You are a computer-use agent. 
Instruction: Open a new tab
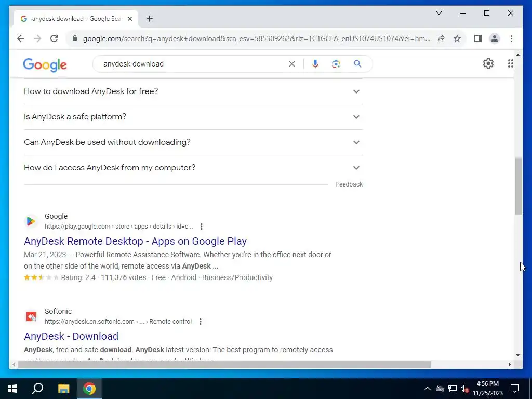149,19
